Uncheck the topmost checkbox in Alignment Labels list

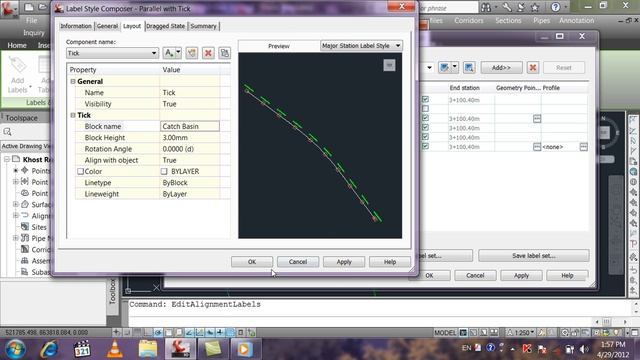425,99
